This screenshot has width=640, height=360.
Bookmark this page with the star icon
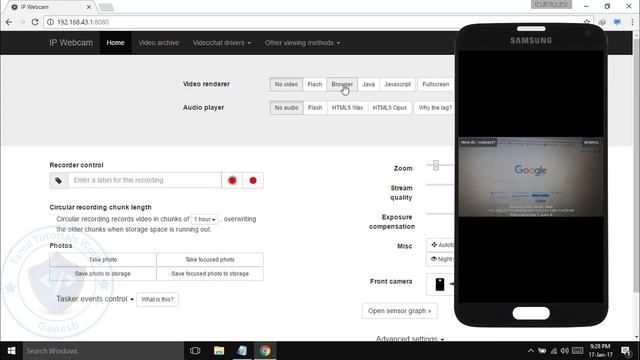tap(587, 22)
